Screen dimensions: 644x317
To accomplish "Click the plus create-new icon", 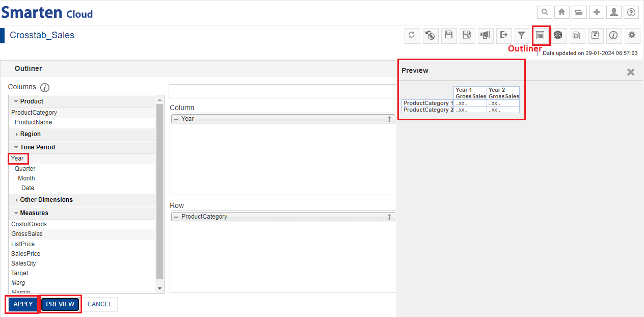I will [x=597, y=12].
